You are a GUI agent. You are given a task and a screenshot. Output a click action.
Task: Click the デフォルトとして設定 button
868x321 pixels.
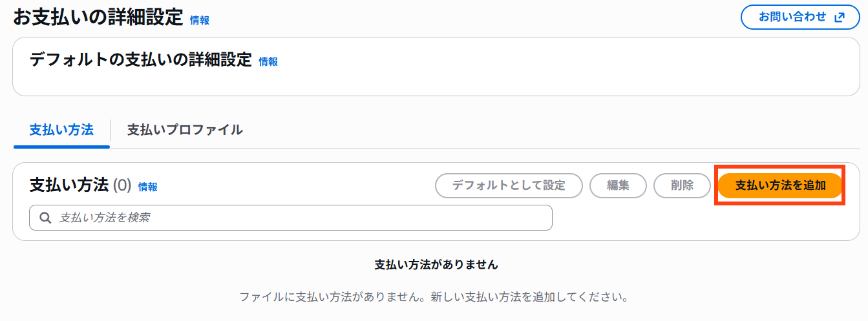tap(509, 186)
